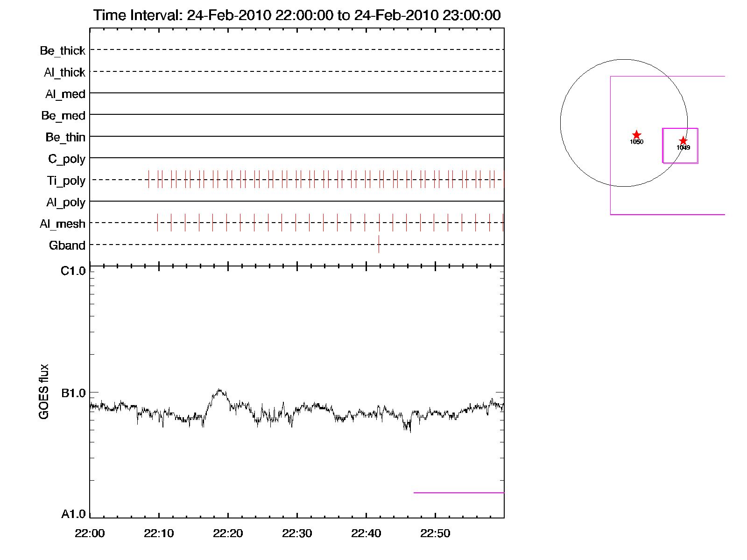Screen dimensions: 747x560
Task: Click the single Gband exposure tick mark
Action: [379, 244]
